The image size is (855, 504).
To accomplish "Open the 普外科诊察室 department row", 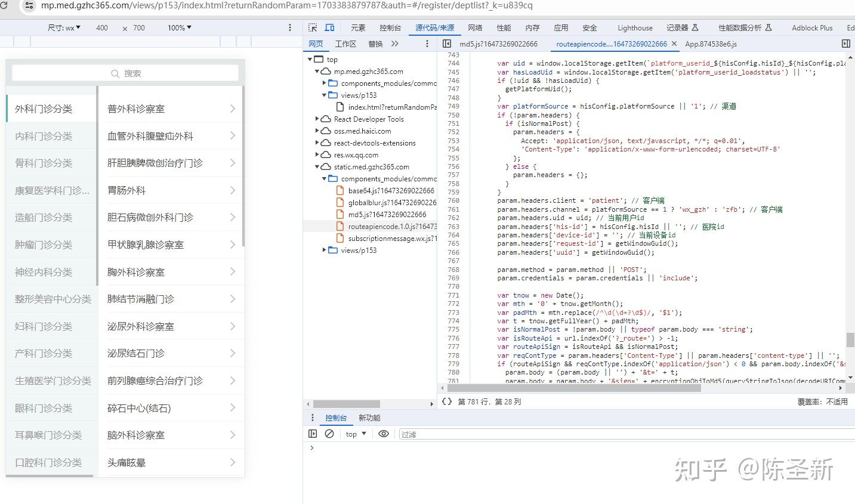I will click(171, 109).
